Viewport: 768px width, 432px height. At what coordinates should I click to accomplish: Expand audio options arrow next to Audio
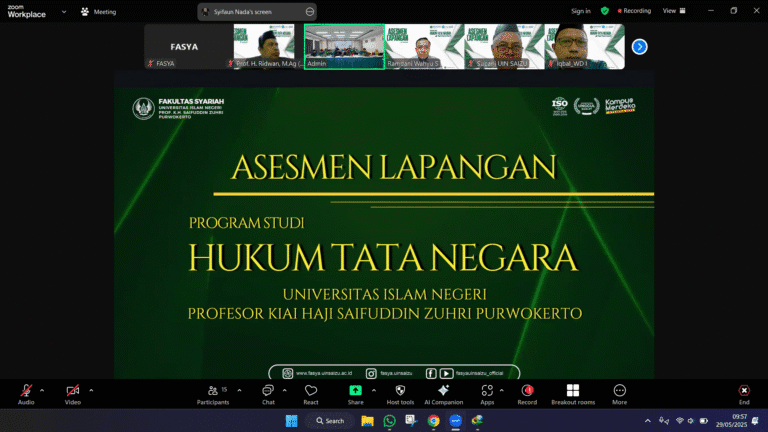click(44, 390)
